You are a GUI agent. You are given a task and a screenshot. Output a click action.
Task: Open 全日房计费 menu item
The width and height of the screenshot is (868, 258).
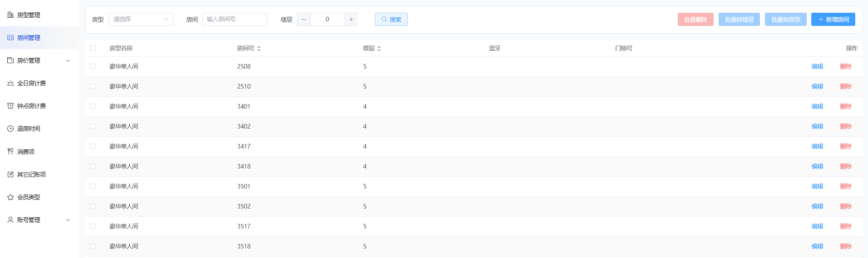tap(39, 83)
